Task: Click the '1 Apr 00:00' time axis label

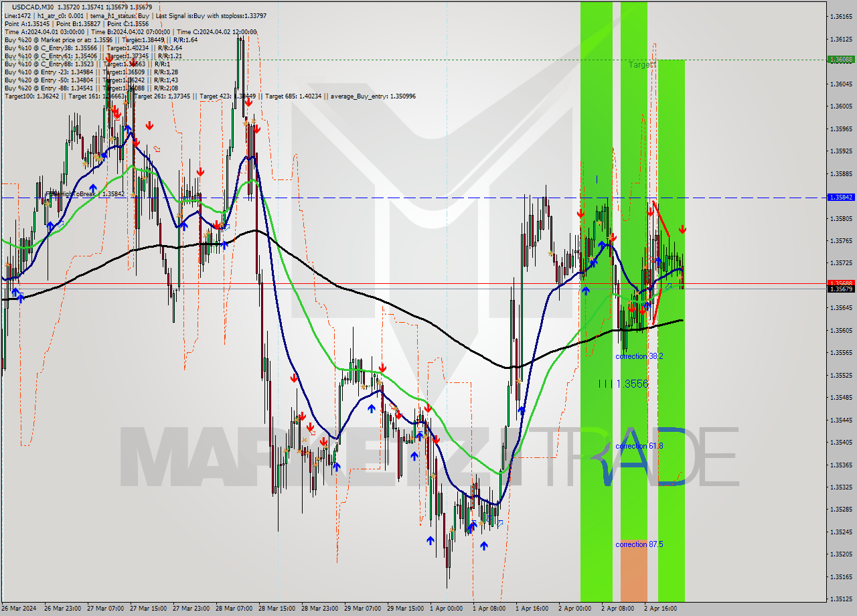Action: tap(447, 609)
